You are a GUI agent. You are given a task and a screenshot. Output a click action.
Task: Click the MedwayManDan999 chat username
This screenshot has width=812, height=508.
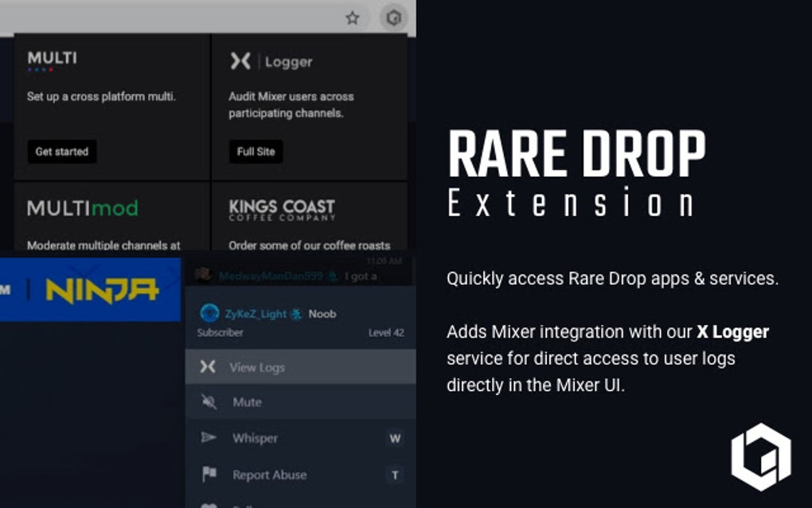coord(271,276)
